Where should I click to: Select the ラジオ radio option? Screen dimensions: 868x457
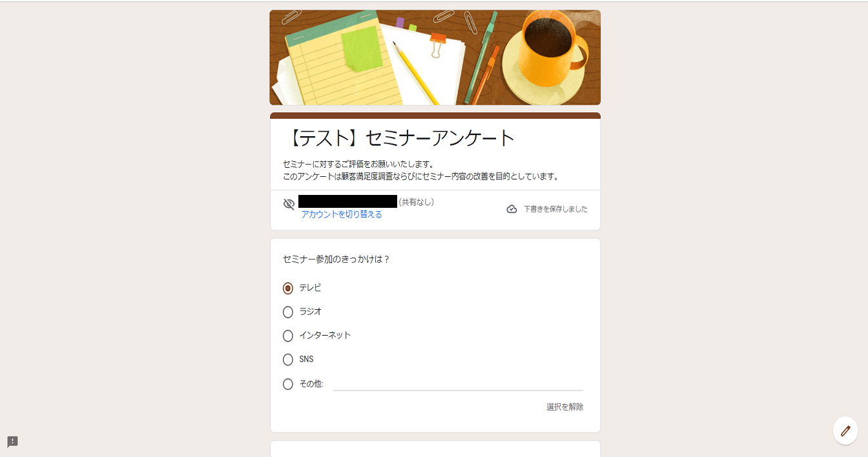click(288, 312)
